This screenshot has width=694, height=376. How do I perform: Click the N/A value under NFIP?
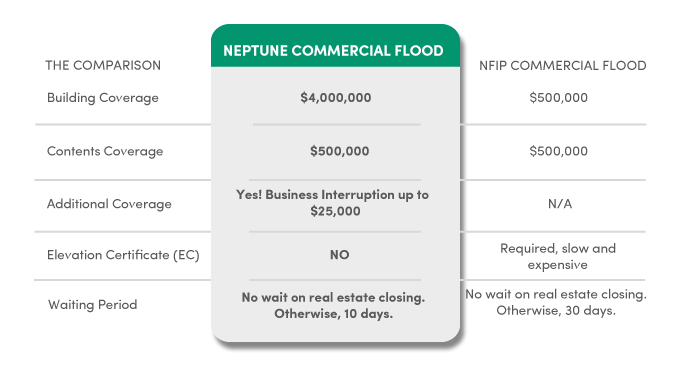(x=560, y=204)
